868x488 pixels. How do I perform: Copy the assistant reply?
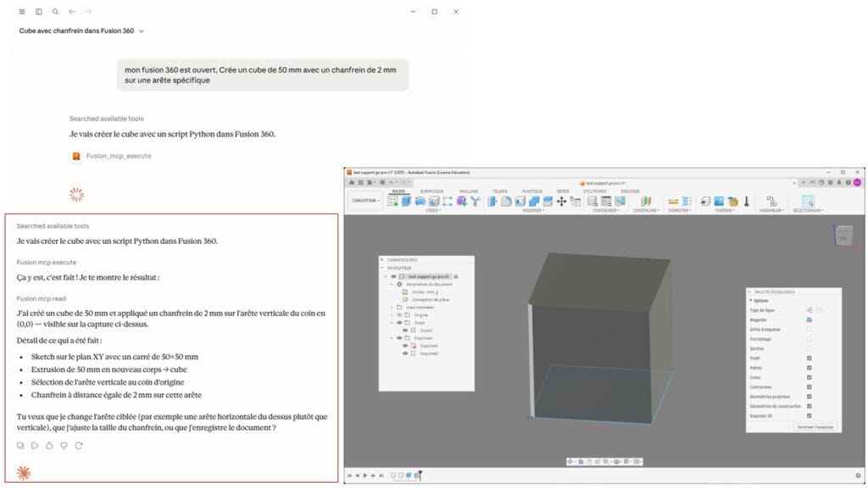point(20,446)
